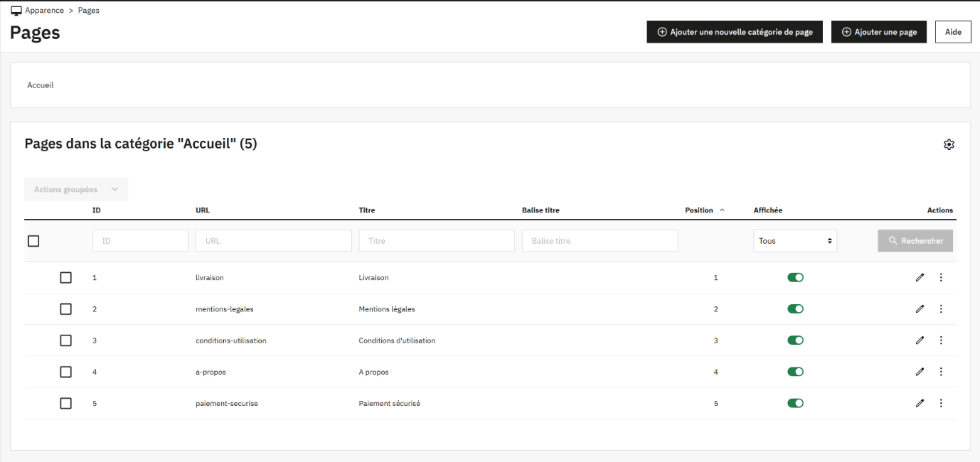The height and width of the screenshot is (462, 980).
Task: Click the Apparence breadcrumb link
Action: 45,11
